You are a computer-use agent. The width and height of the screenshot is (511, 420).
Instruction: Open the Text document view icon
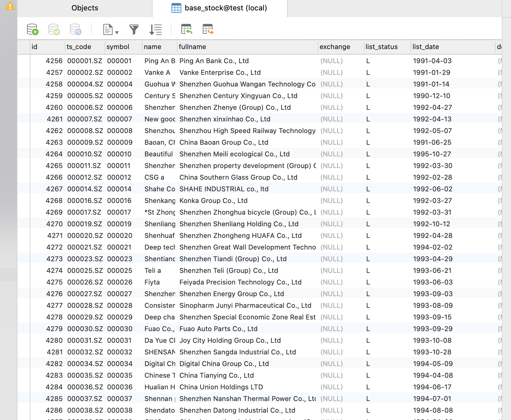[108, 29]
